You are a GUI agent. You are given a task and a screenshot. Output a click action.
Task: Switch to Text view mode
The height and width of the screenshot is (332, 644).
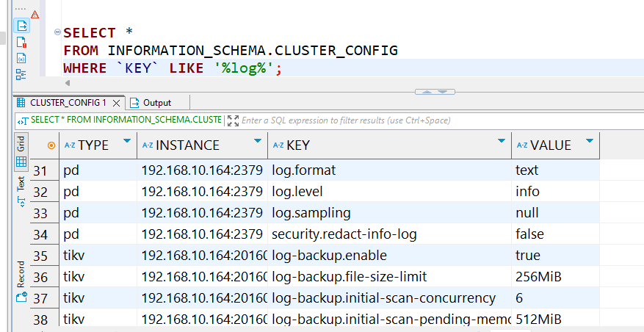click(x=21, y=189)
